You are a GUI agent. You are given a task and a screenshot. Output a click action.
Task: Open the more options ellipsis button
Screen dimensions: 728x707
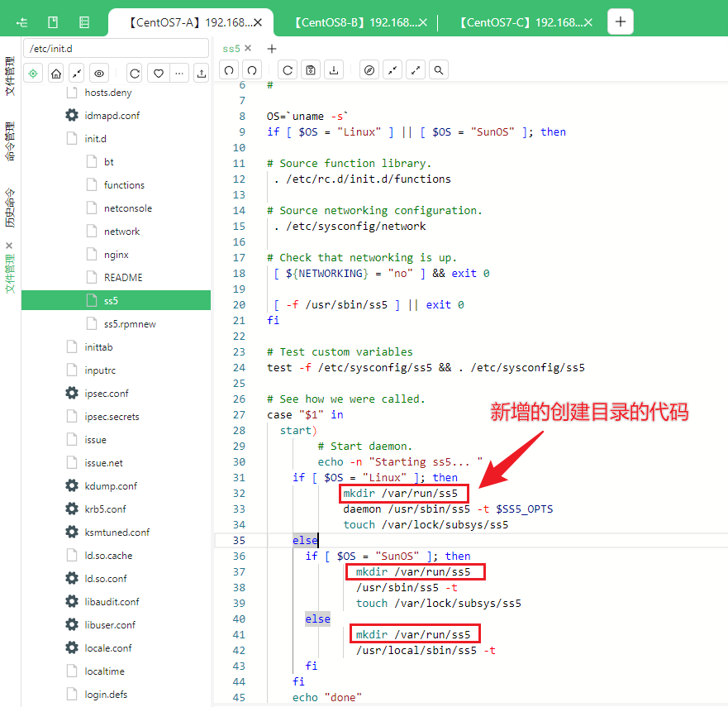pyautogui.click(x=179, y=74)
